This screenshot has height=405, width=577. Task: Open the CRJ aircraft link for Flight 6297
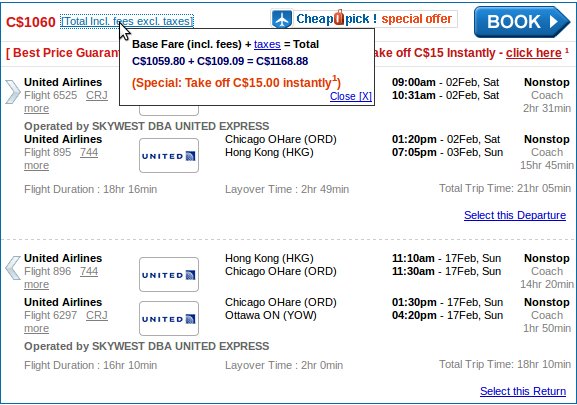coord(97,315)
